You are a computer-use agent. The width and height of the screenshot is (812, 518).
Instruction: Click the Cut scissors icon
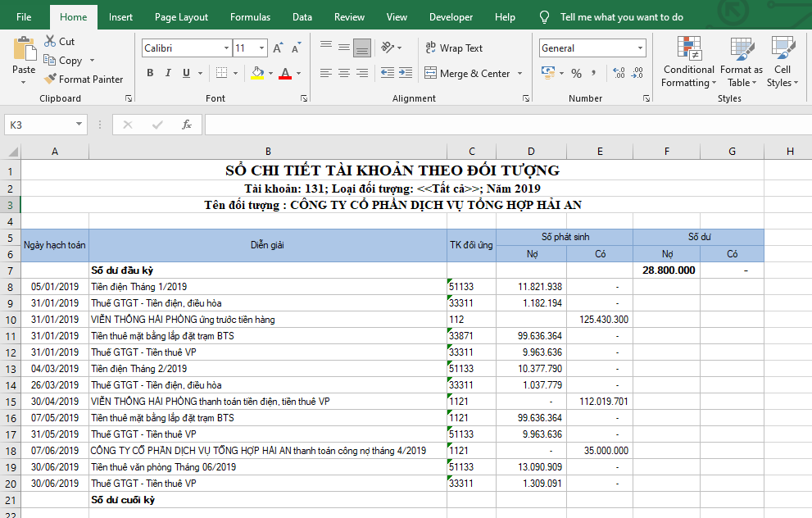(50, 41)
